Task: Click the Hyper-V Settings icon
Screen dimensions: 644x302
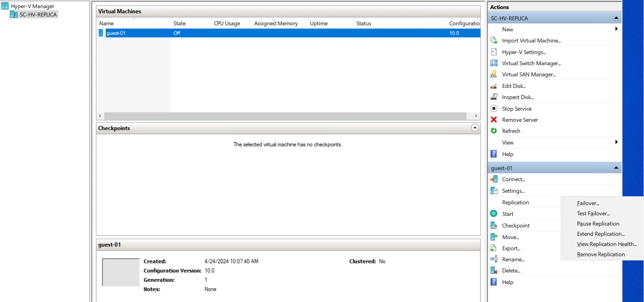Action: tap(494, 52)
